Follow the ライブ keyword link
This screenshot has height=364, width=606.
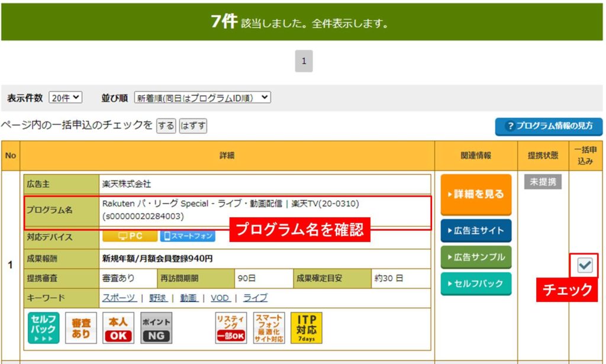[255, 298]
